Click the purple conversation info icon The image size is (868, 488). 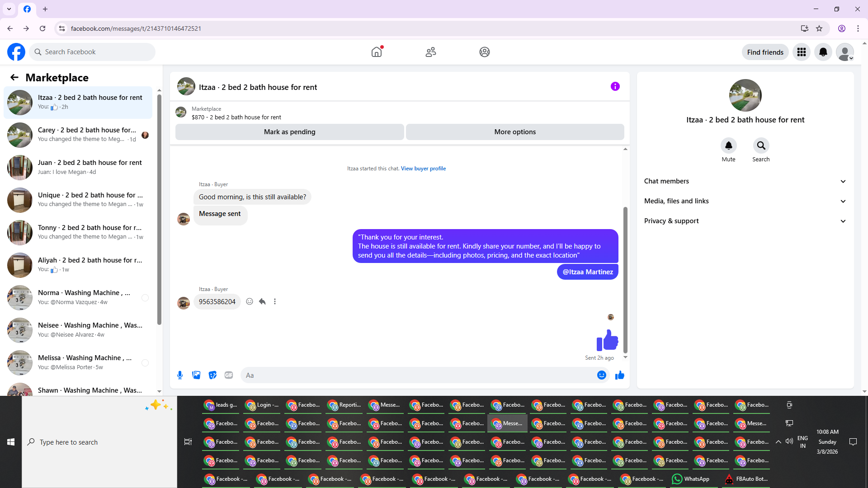tap(615, 86)
